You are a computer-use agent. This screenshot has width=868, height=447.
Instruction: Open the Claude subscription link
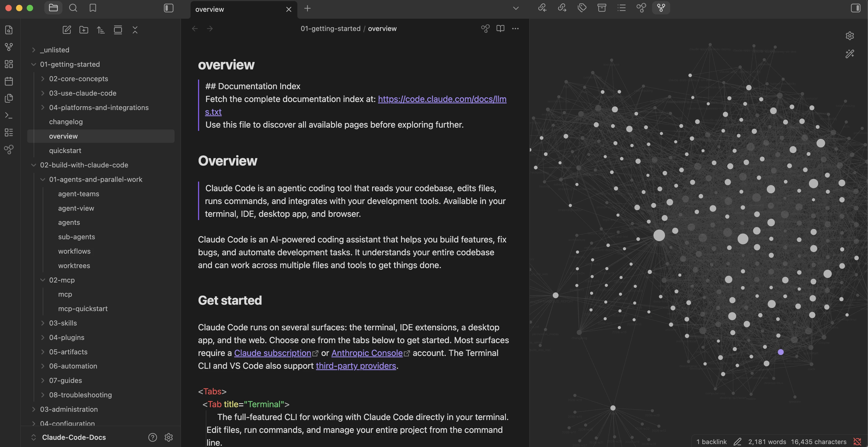click(x=273, y=353)
